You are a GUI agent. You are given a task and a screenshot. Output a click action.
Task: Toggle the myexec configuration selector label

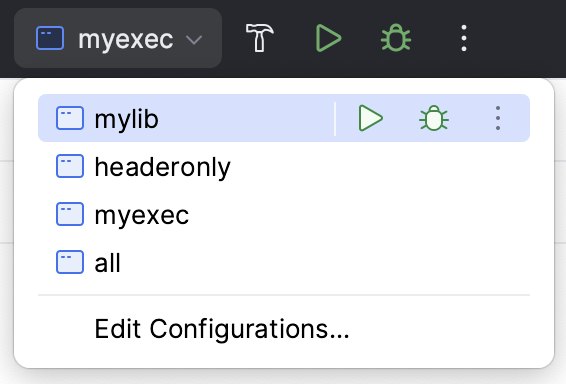pyautogui.click(x=126, y=39)
